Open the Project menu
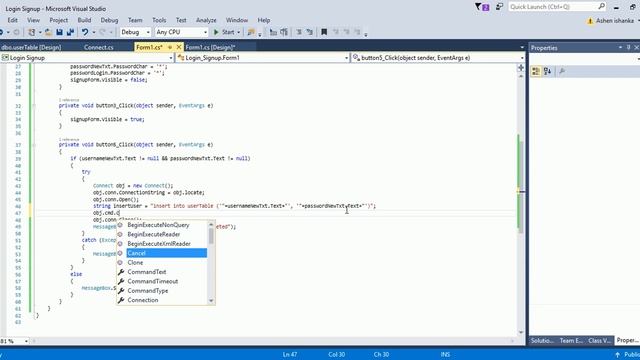This screenshot has width=640, height=360. (59, 20)
